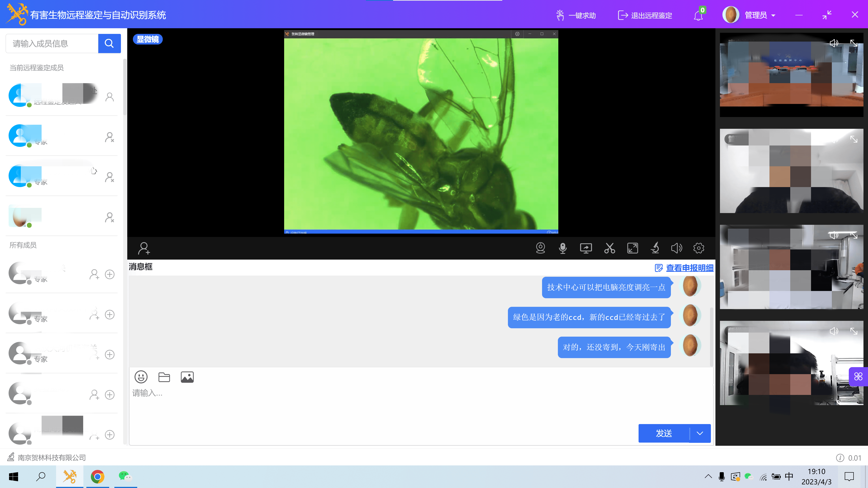Screen dimensions: 868x488
Task: Toggle the speaker volume in video toolbar
Action: pyautogui.click(x=676, y=248)
